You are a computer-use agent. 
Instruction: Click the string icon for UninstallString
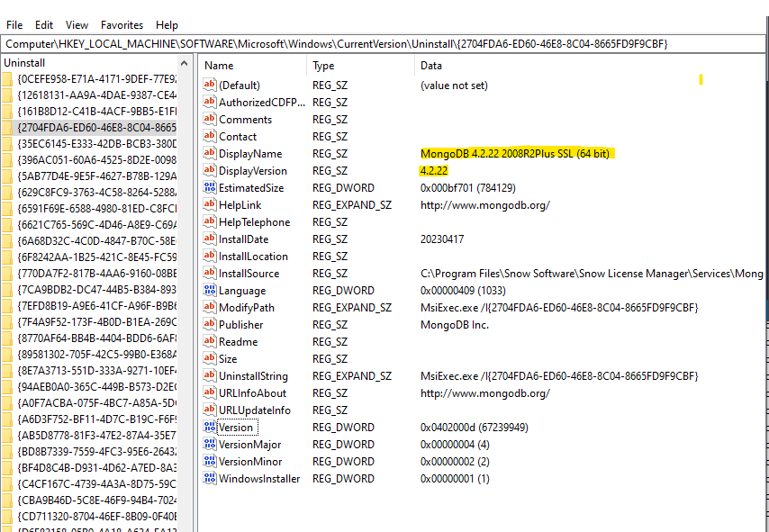tap(210, 376)
